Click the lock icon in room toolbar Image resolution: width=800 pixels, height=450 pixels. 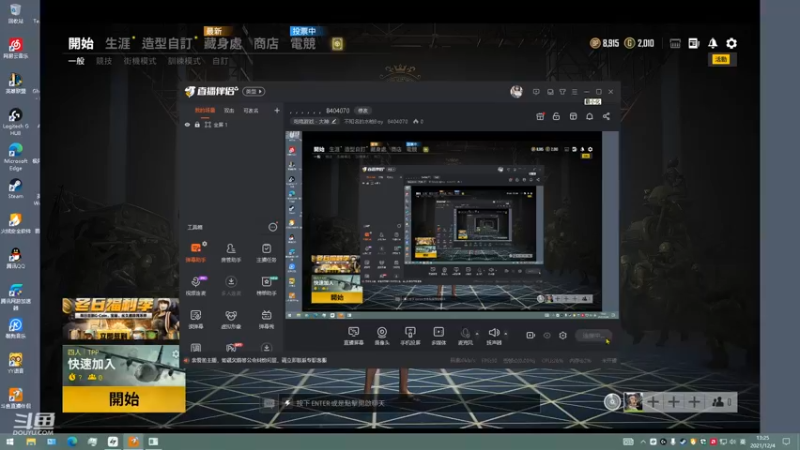click(x=556, y=116)
